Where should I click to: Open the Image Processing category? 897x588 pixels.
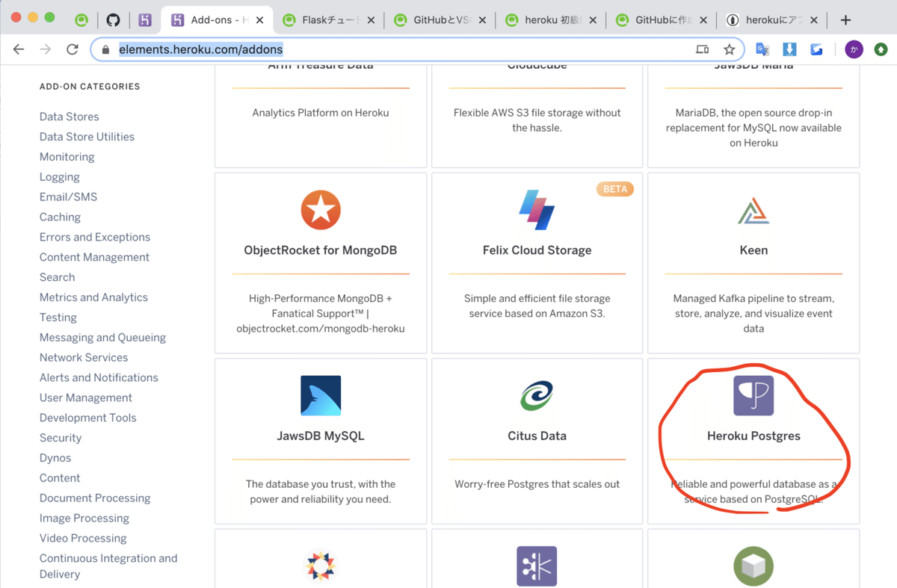pos(84,519)
